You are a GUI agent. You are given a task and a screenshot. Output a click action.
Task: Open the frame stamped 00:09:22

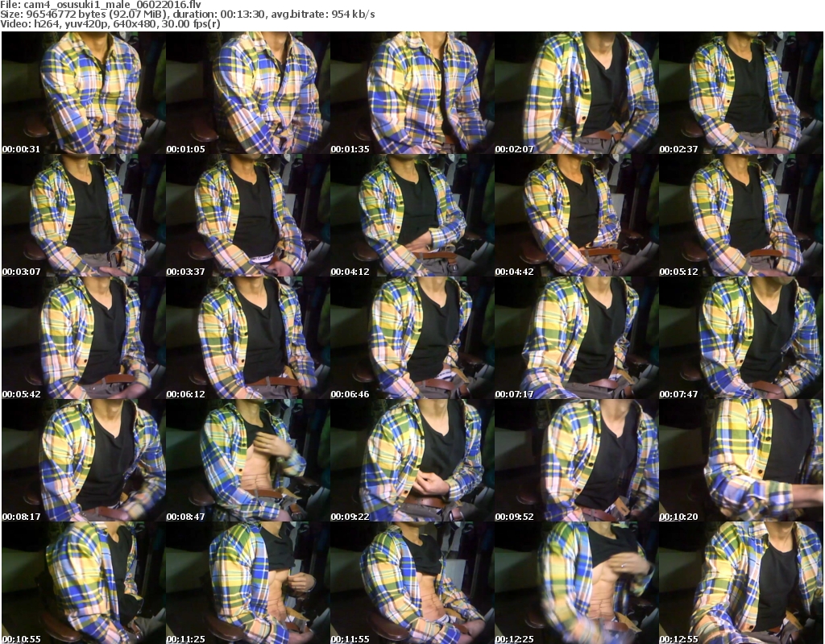pyautogui.click(x=412, y=461)
